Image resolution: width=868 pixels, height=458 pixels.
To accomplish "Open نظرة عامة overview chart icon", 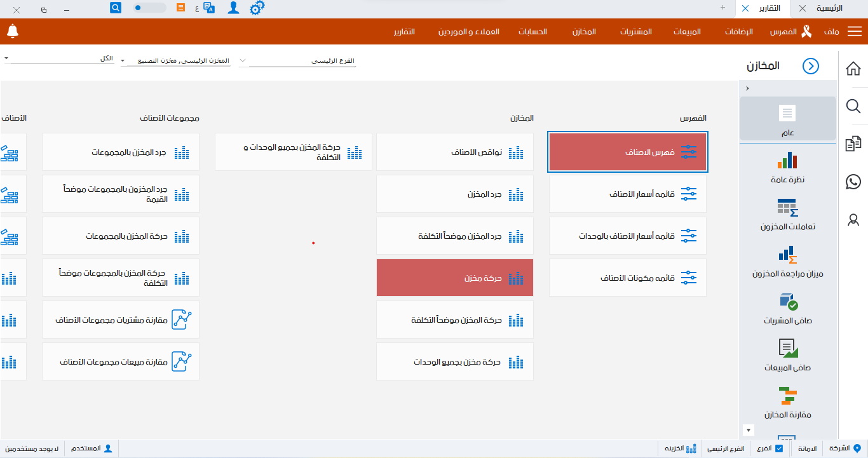I will click(787, 161).
